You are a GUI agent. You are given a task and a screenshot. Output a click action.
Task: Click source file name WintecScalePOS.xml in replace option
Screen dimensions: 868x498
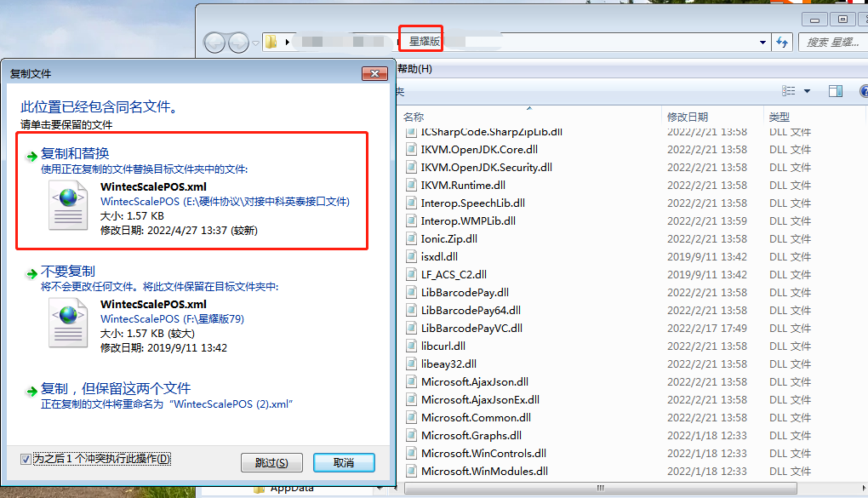click(153, 186)
